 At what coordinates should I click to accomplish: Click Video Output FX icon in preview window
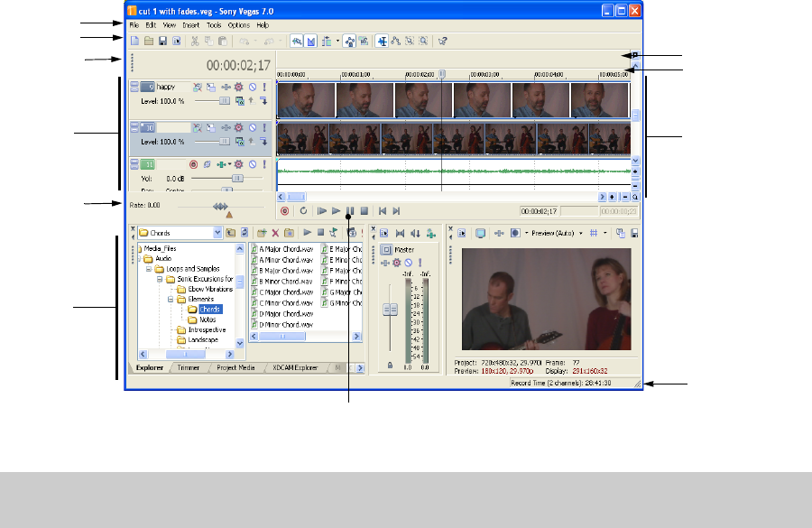coord(499,233)
